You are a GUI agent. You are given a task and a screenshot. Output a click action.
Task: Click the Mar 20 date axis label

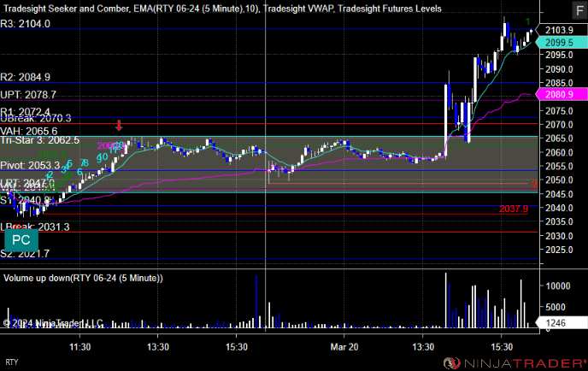tap(344, 347)
